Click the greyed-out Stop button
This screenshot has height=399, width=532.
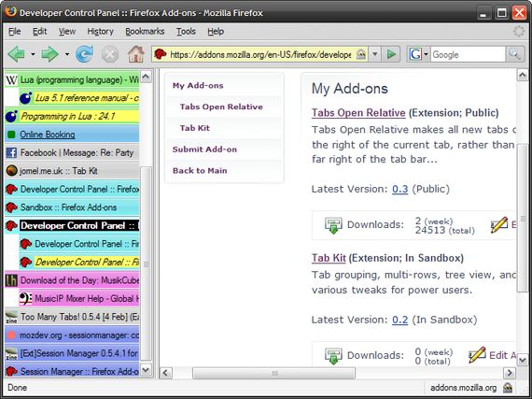click(x=110, y=55)
